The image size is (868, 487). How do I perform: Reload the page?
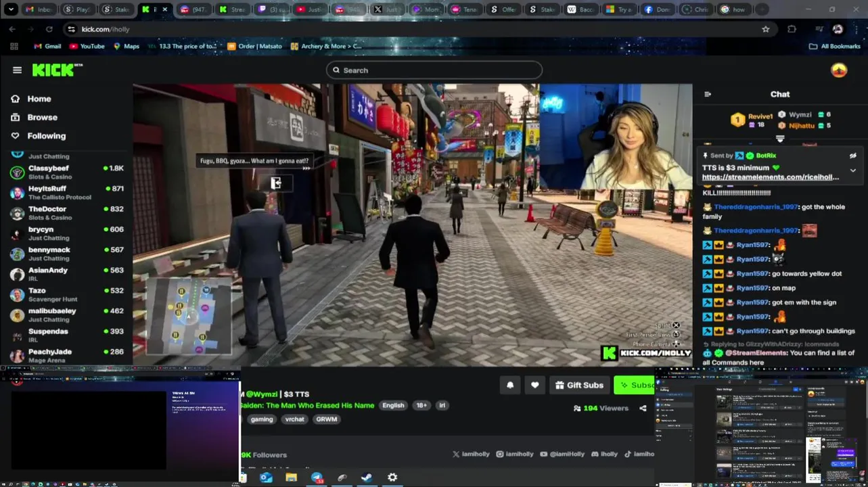tap(49, 29)
